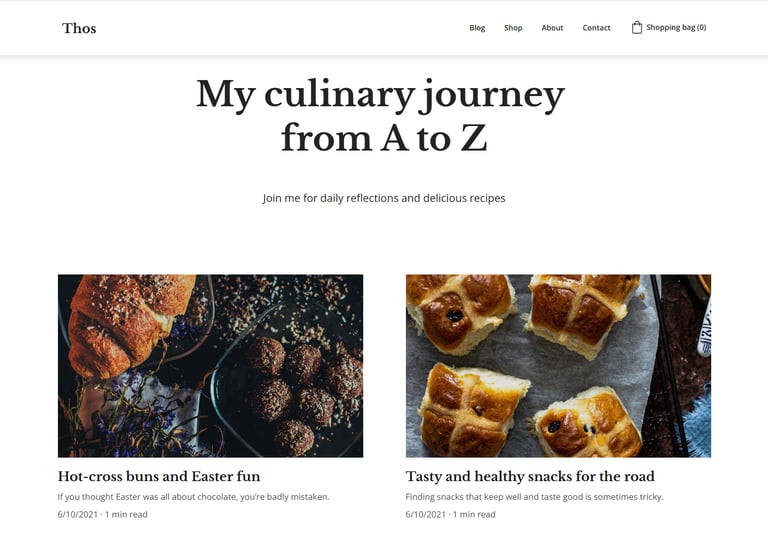Click the "from A to Z" heading line

(384, 139)
